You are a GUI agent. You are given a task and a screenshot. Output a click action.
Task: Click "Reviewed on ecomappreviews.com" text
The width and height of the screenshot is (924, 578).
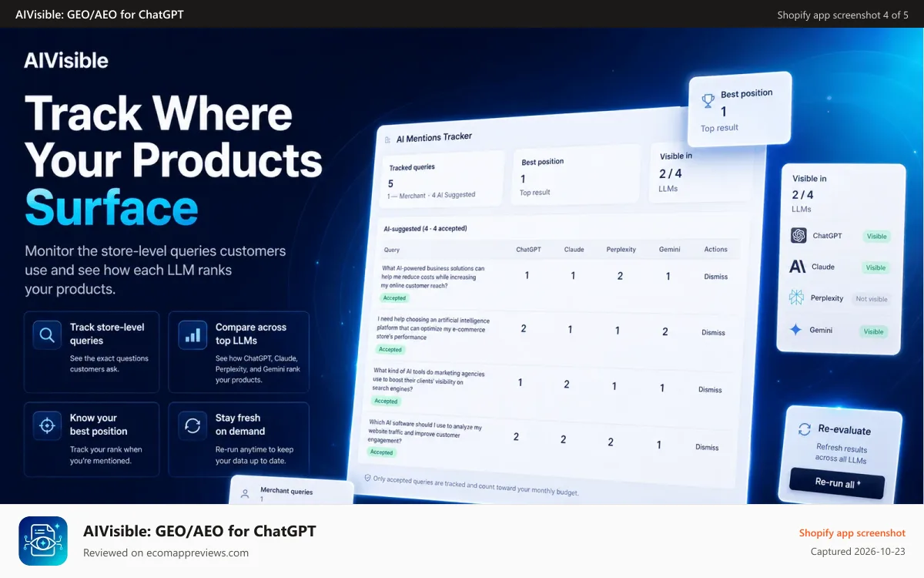(x=166, y=553)
